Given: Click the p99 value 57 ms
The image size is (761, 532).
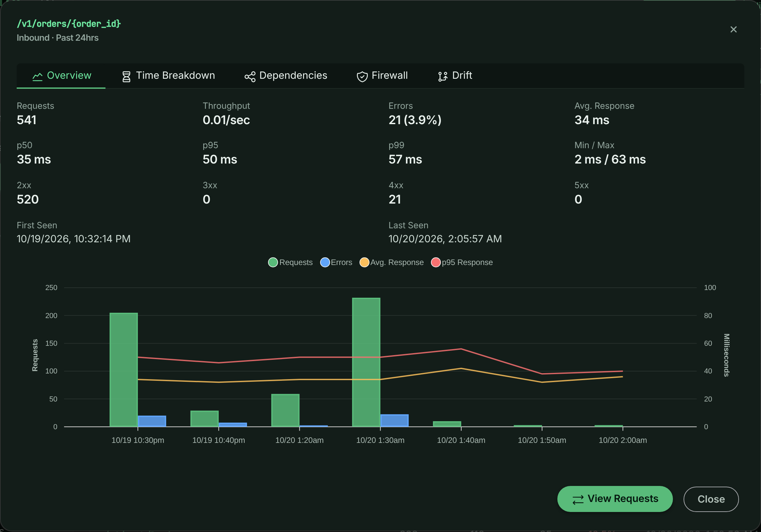Looking at the screenshot, I should coord(405,159).
